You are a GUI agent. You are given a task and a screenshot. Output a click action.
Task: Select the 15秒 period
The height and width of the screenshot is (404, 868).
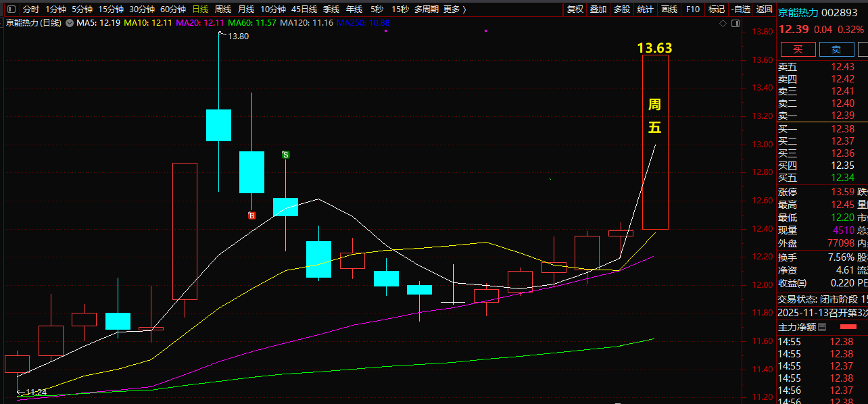400,9
